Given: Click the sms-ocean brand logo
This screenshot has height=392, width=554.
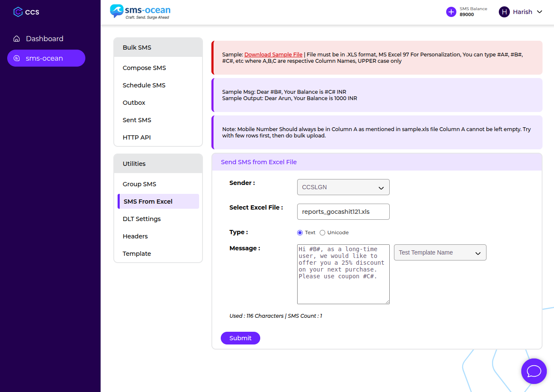Looking at the screenshot, I should coord(140,11).
